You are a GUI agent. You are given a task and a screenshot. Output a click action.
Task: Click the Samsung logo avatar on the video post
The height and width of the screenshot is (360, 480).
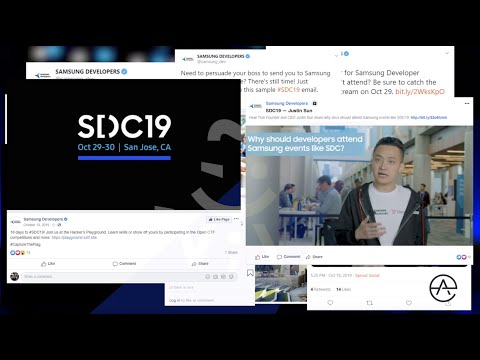tap(256, 106)
